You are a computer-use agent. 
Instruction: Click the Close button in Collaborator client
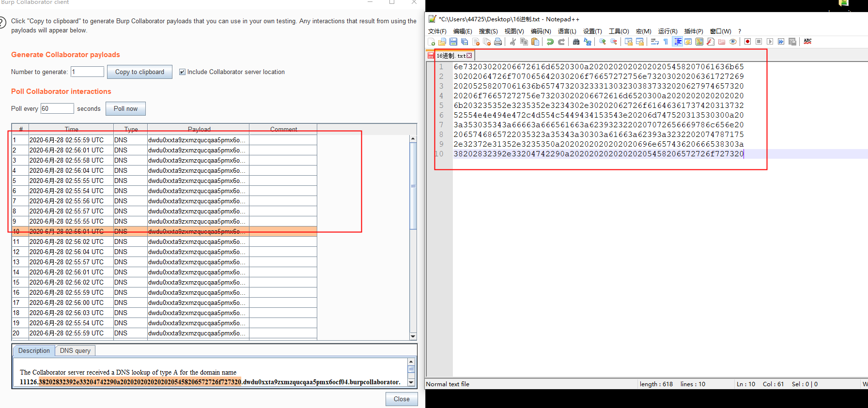coord(402,399)
